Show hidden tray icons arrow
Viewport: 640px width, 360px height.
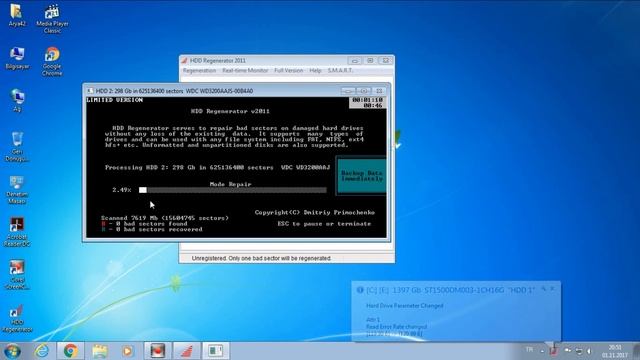pyautogui.click(x=542, y=351)
